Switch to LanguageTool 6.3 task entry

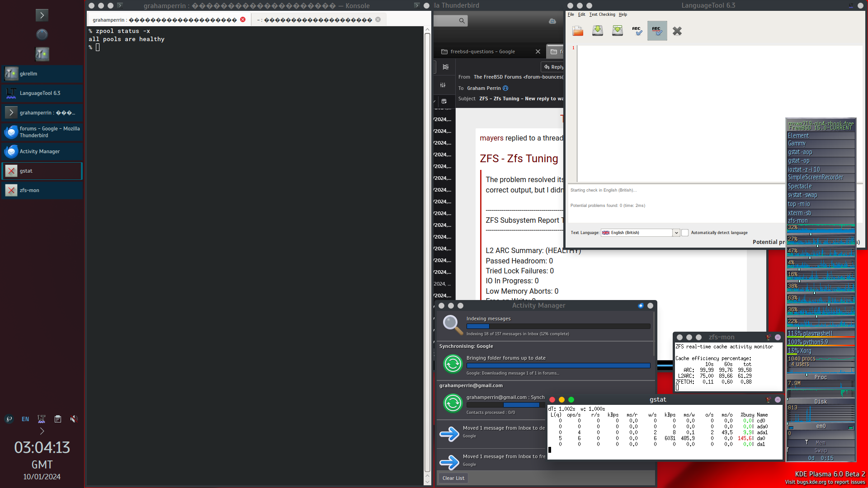42,93
